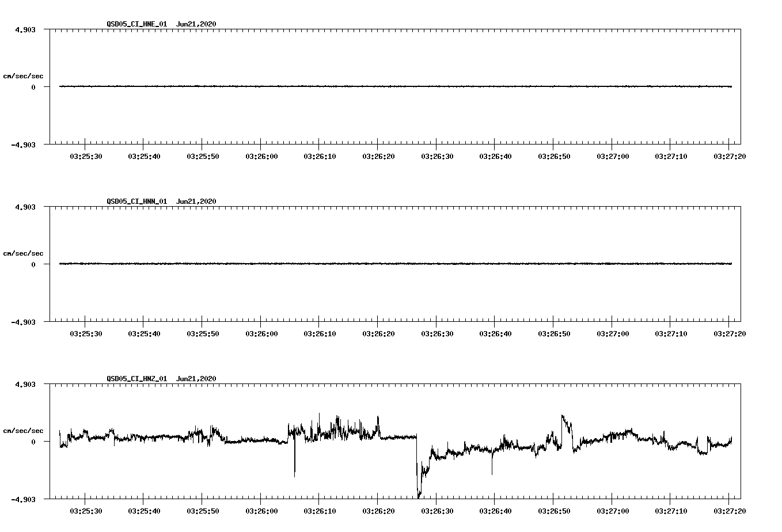Click the 03:27:00 time label under the HNZ plot
Image resolution: width=782 pixels, height=532 pixels.
[x=613, y=511]
